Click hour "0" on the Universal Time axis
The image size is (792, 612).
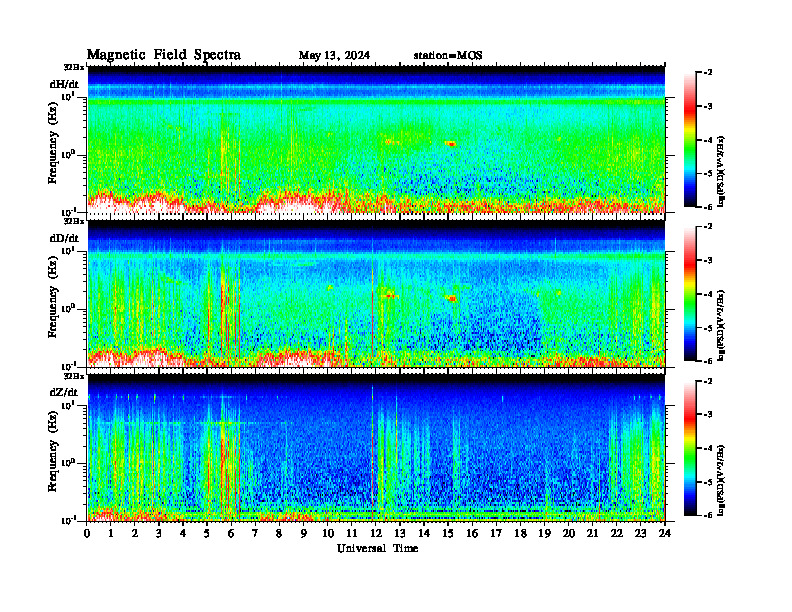pos(87,533)
